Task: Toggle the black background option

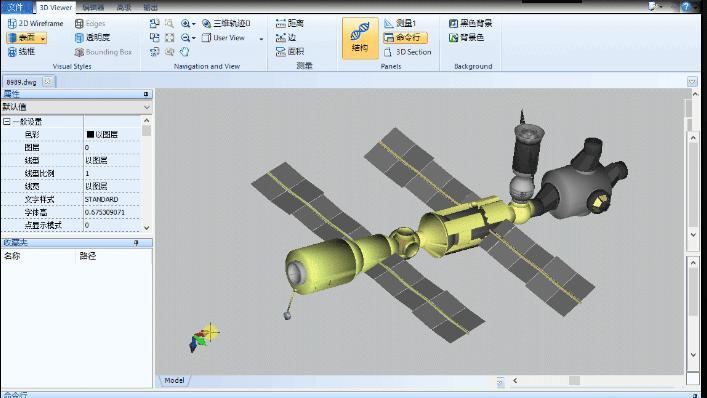Action: (470, 23)
